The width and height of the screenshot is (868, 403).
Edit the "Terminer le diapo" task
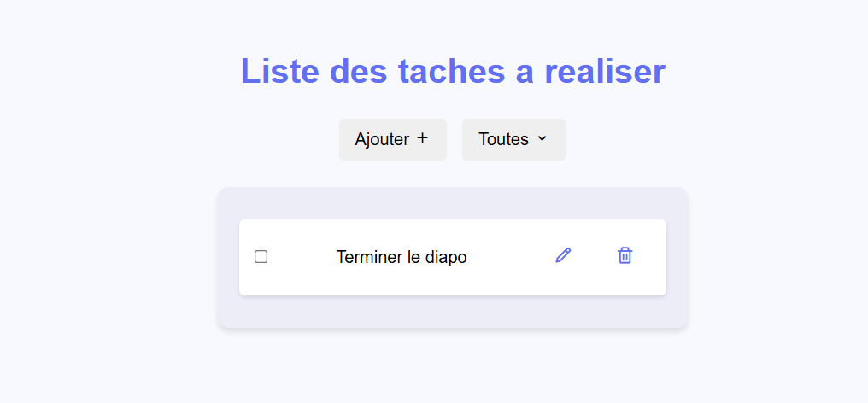563,255
